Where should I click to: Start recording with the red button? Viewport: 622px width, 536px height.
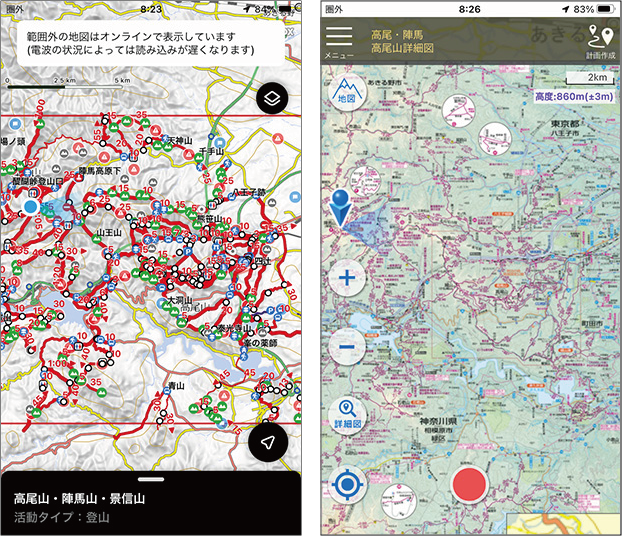coord(469,484)
